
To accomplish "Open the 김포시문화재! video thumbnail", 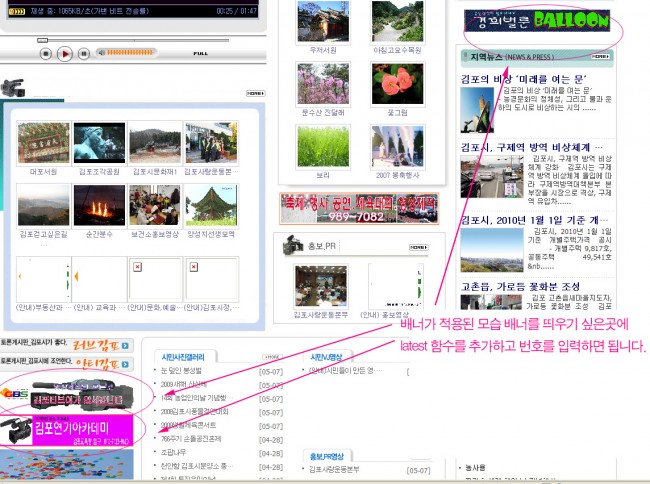I will (x=155, y=143).
